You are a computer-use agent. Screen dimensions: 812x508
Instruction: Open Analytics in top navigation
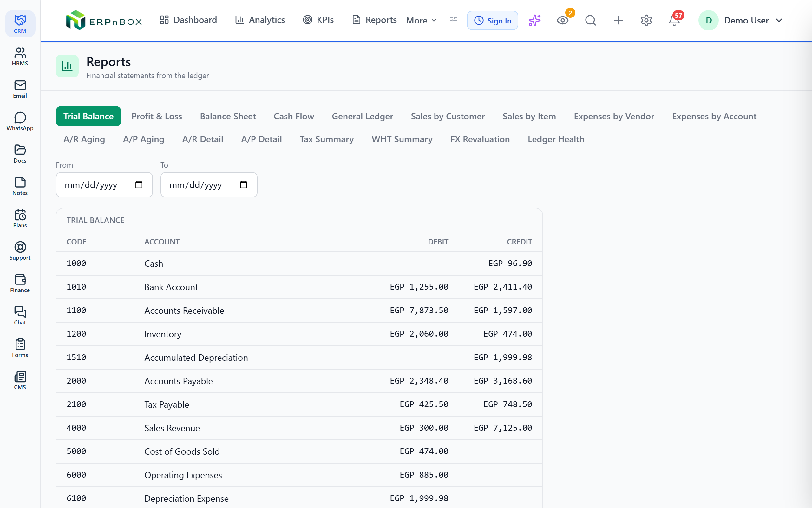tap(260, 20)
